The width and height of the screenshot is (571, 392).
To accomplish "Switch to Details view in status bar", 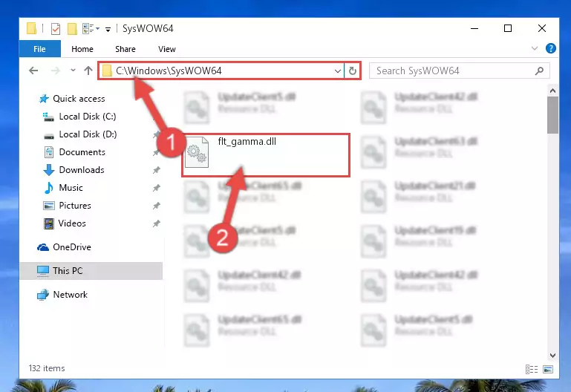I will [x=532, y=369].
